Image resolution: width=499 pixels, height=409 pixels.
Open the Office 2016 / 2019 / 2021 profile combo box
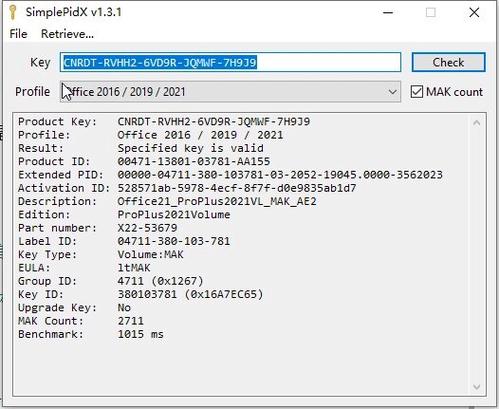coord(230,92)
